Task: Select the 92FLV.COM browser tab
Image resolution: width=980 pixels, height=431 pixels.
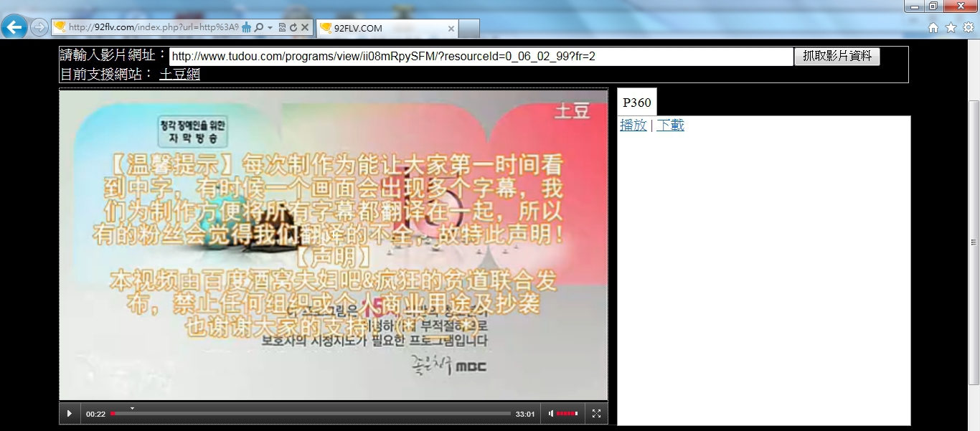Action: pyautogui.click(x=387, y=28)
